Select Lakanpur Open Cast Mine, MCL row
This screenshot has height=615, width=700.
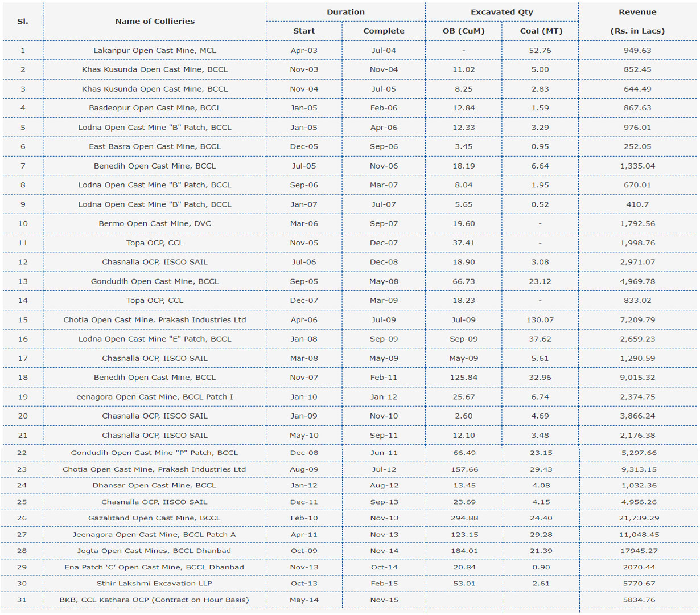tap(349, 51)
